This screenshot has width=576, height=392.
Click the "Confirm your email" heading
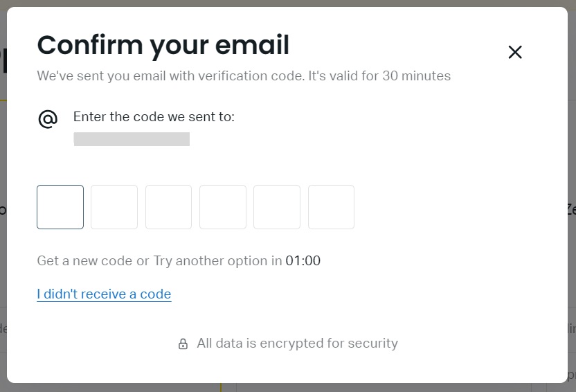coord(163,45)
